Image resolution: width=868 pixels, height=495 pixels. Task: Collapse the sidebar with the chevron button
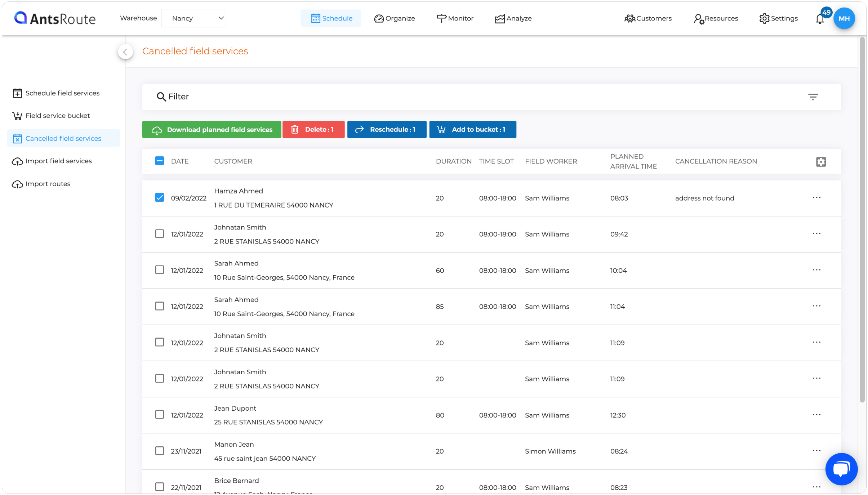pos(125,52)
